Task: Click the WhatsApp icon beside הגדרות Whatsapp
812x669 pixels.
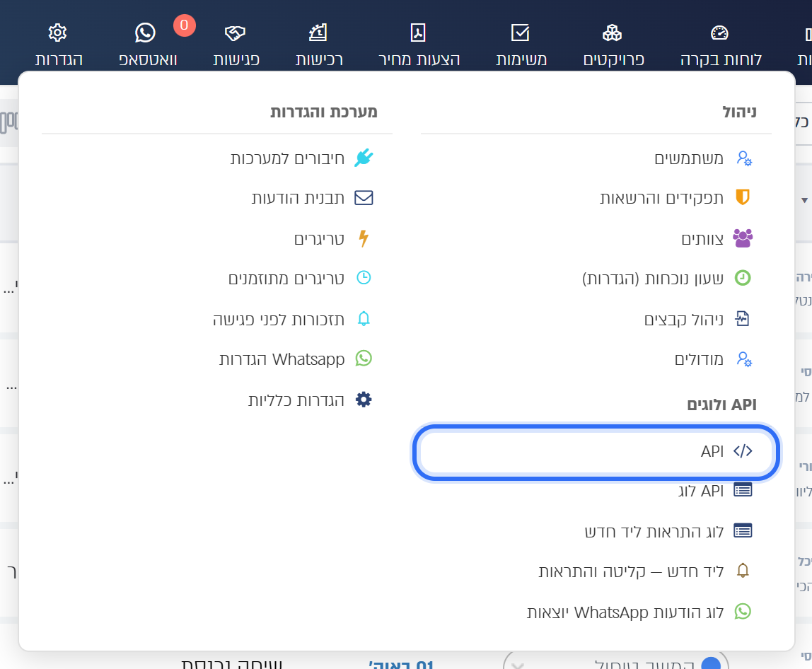Action: click(364, 359)
